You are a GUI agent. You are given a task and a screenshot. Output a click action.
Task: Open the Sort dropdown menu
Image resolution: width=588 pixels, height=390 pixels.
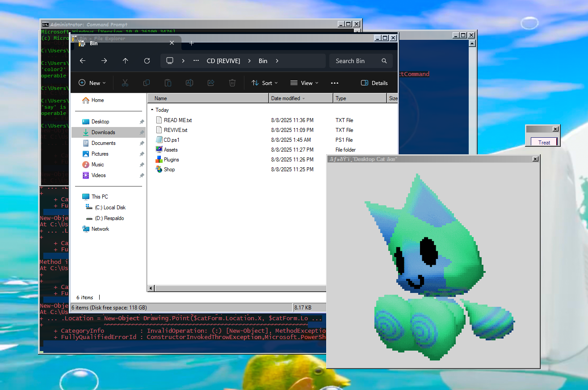pyautogui.click(x=265, y=83)
